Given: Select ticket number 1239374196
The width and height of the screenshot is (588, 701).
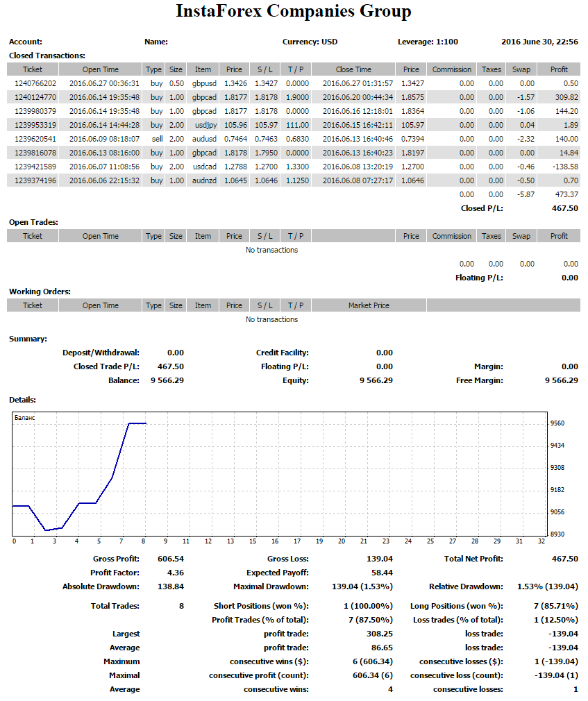Looking at the screenshot, I should (x=35, y=180).
